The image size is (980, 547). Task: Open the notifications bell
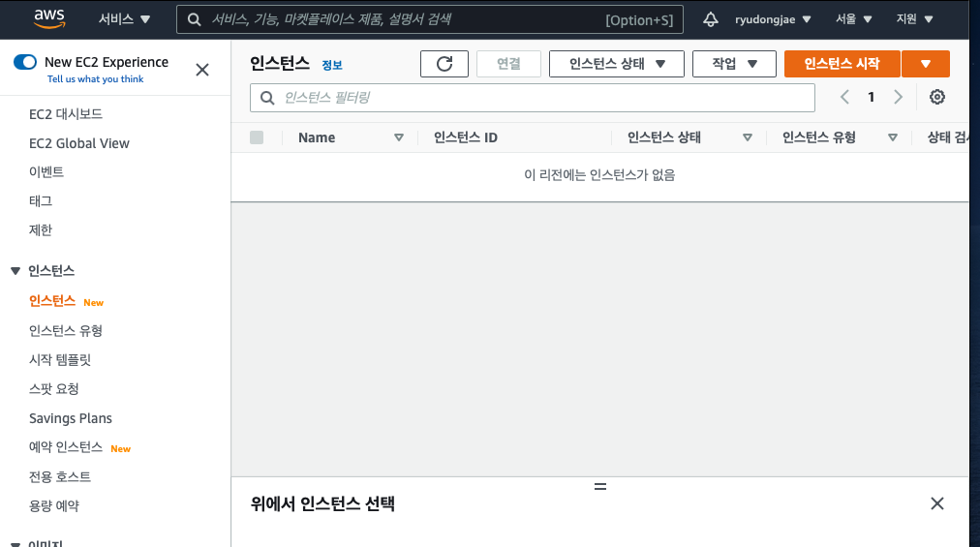point(710,19)
